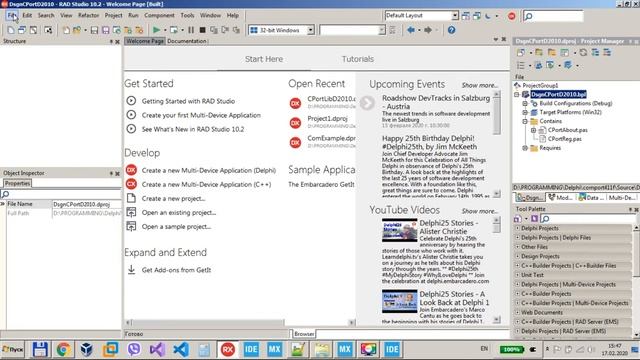Click the Collapse all icon in Project Manager
Screen dimensions: 640x360
607,52
